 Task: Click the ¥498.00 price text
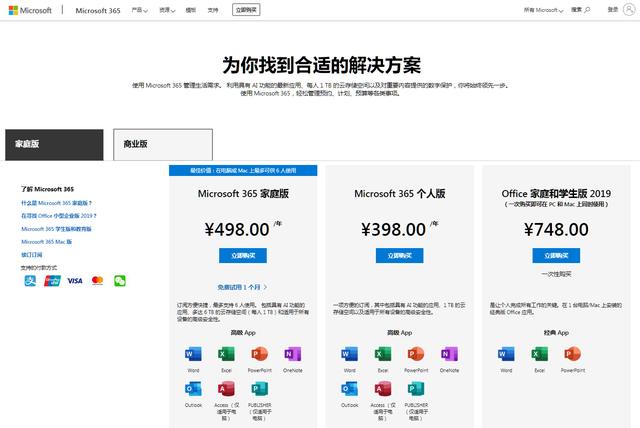click(x=237, y=229)
